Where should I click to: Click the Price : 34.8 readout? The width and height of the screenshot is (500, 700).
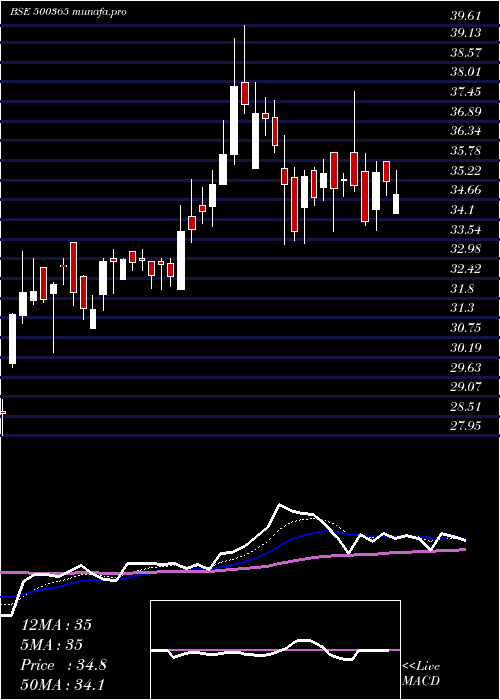tap(64, 665)
